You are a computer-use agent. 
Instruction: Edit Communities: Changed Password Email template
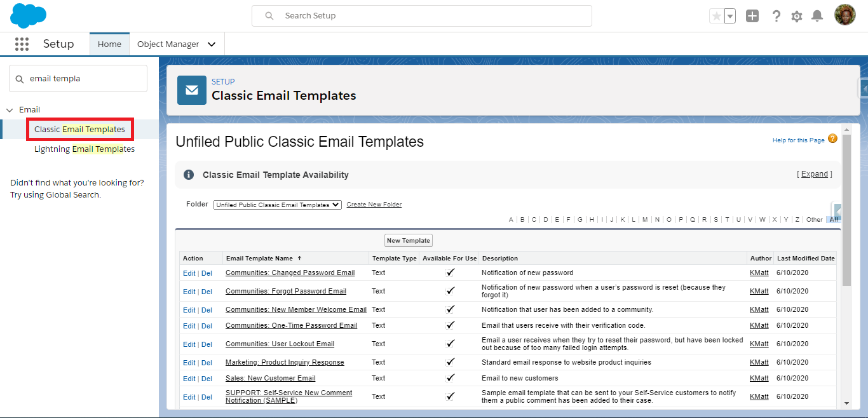point(189,273)
